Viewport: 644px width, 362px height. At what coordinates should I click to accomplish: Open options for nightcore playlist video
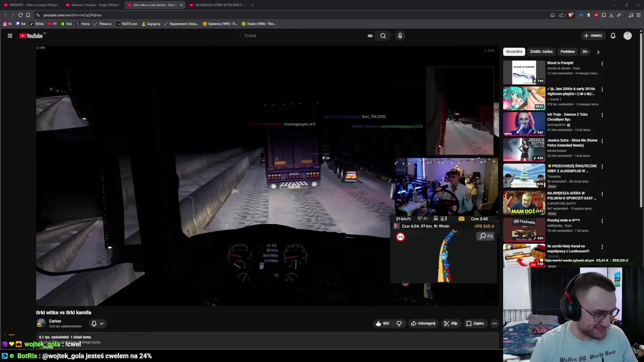click(x=602, y=89)
